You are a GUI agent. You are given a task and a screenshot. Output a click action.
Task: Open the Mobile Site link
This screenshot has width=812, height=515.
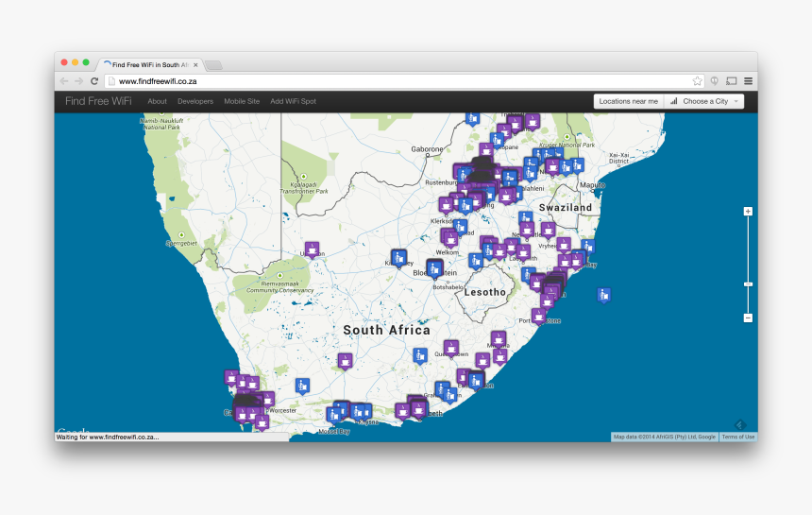(242, 101)
